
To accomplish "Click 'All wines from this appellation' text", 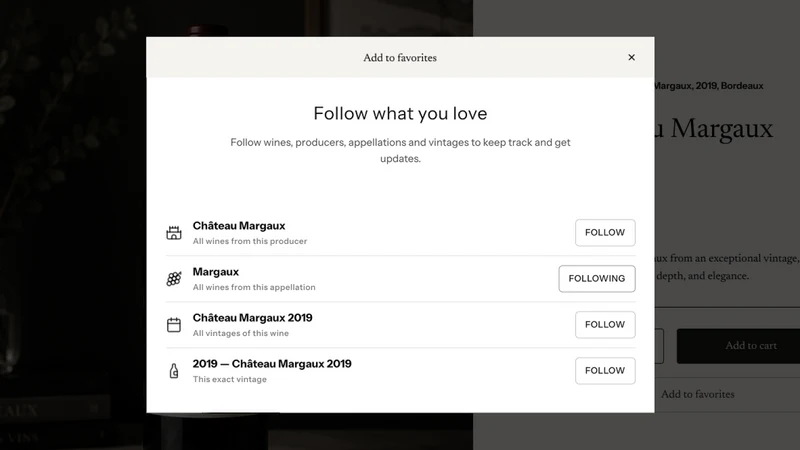I will coord(254,287).
